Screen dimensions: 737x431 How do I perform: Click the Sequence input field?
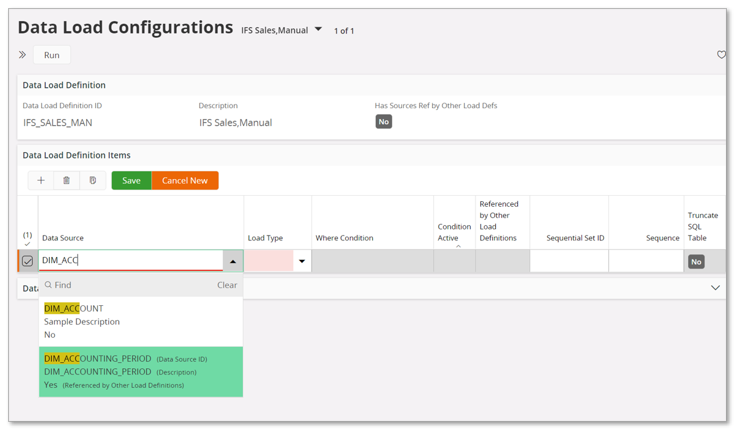pyautogui.click(x=646, y=261)
